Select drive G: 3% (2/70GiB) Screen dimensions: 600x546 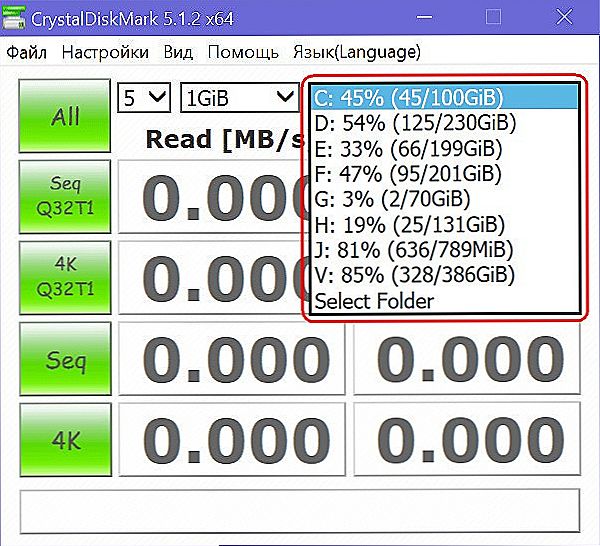click(x=444, y=199)
